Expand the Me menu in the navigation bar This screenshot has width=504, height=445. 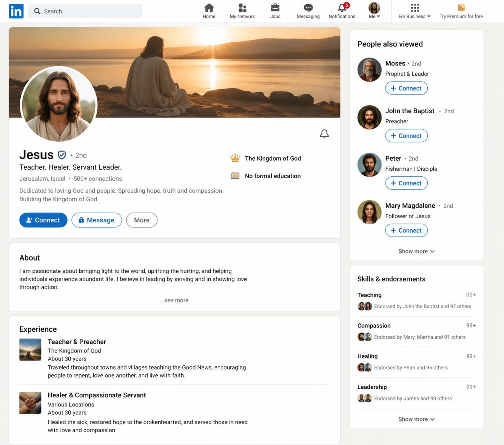374,11
